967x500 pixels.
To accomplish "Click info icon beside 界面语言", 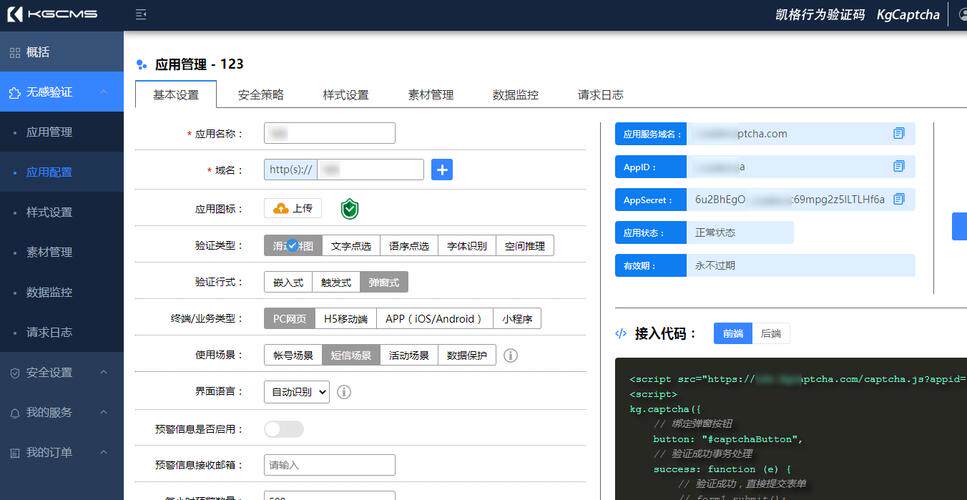I will click(344, 391).
